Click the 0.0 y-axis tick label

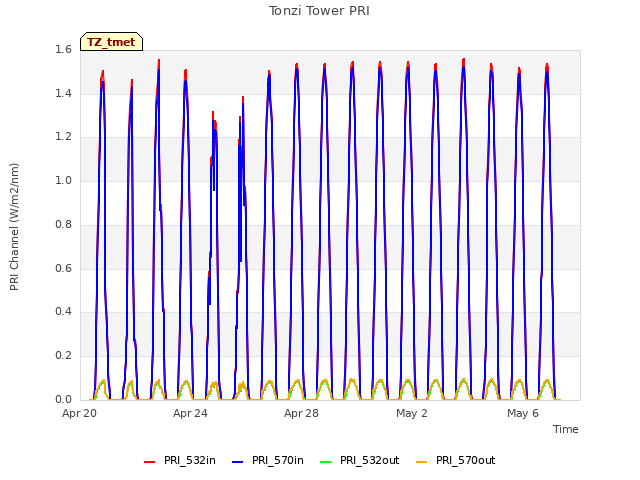tap(63, 399)
